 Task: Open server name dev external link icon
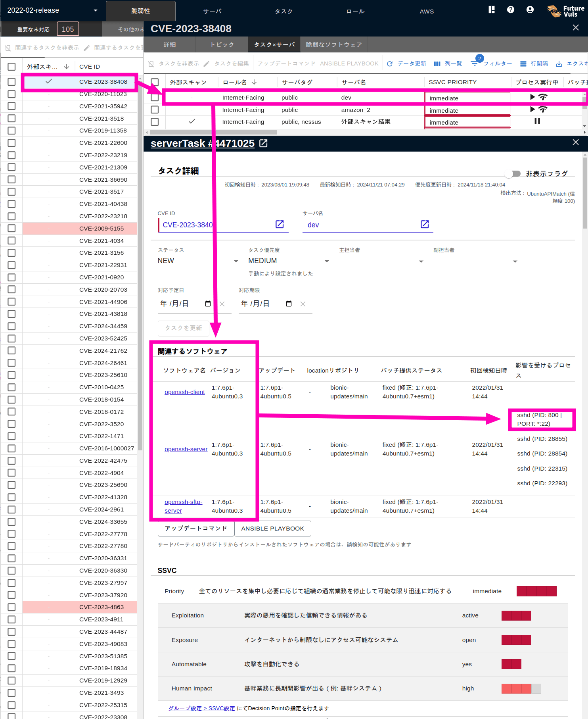[424, 224]
